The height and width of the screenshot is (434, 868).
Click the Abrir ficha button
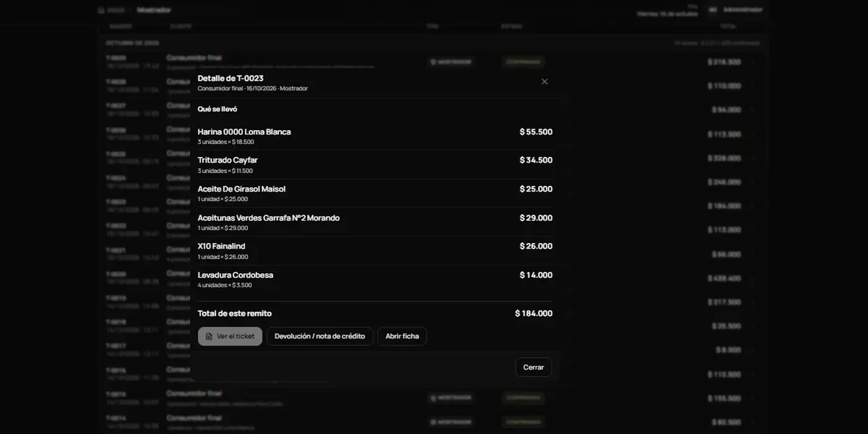point(402,336)
